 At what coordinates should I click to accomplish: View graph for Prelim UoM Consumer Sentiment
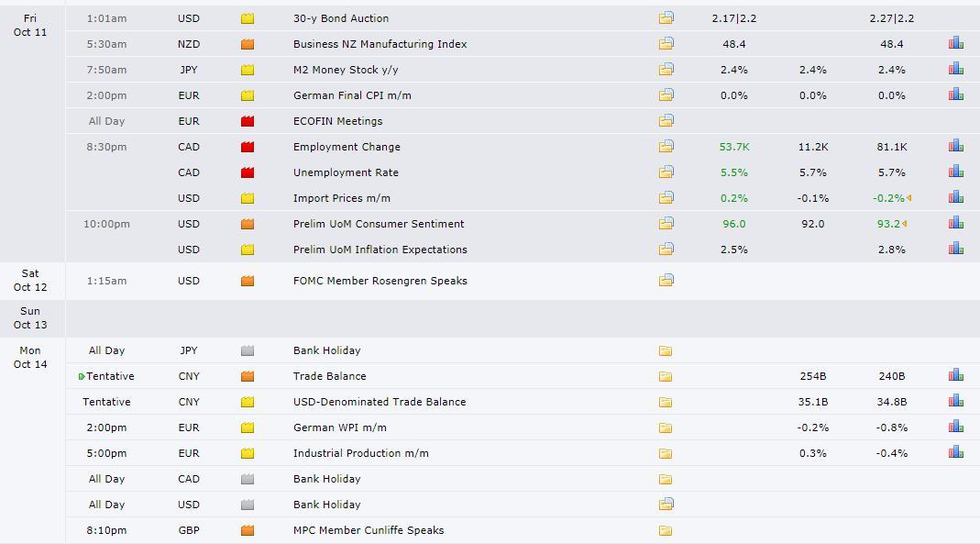[956, 224]
